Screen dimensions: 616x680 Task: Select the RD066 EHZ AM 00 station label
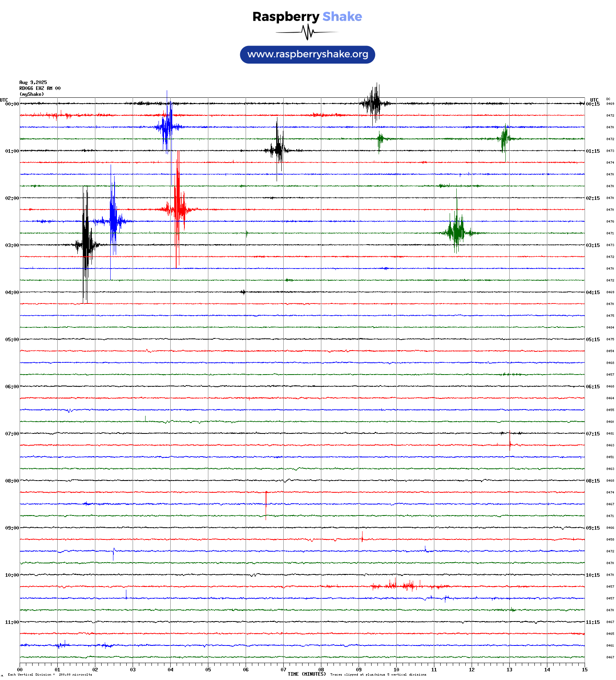[40, 88]
